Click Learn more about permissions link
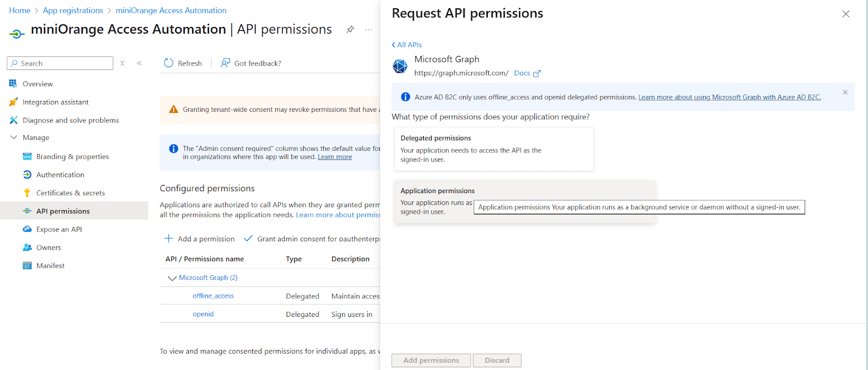 [338, 215]
